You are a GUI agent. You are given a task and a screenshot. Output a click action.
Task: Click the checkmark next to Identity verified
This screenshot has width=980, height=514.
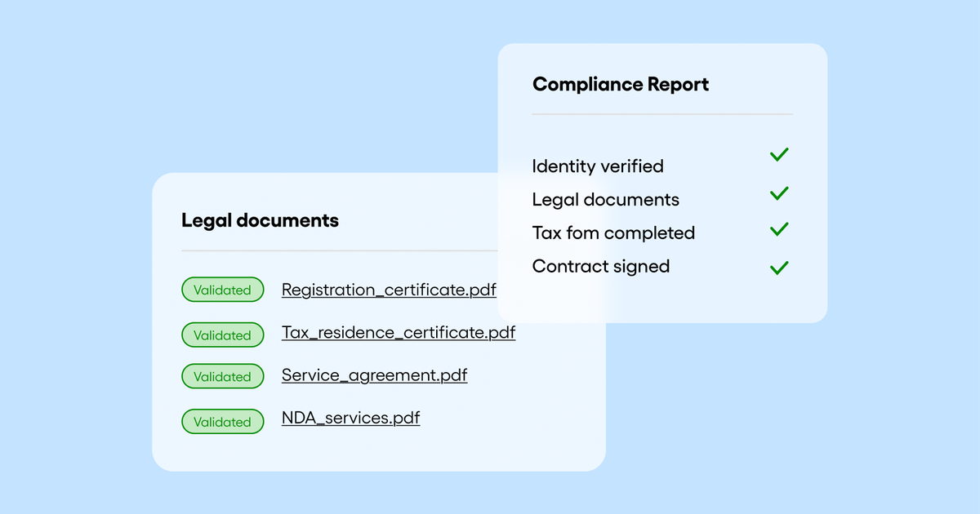779,154
